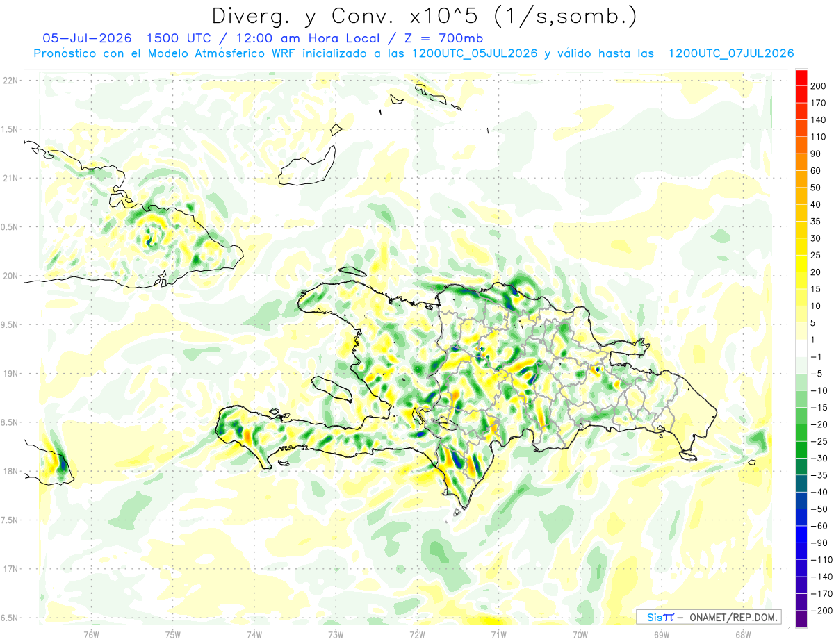
Task: Select the '1500 UTC' time text
Action: pyautogui.click(x=180, y=38)
